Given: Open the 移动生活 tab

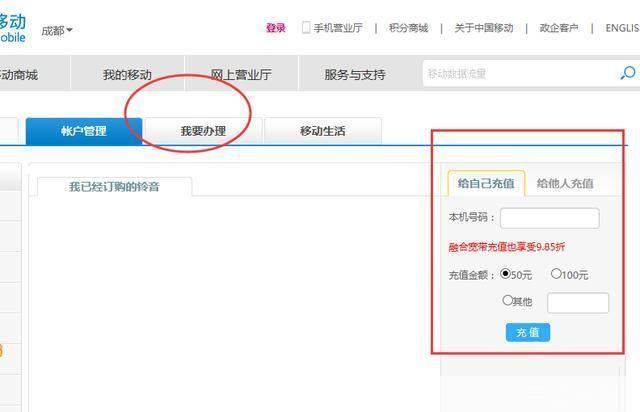Looking at the screenshot, I should click(x=322, y=131).
